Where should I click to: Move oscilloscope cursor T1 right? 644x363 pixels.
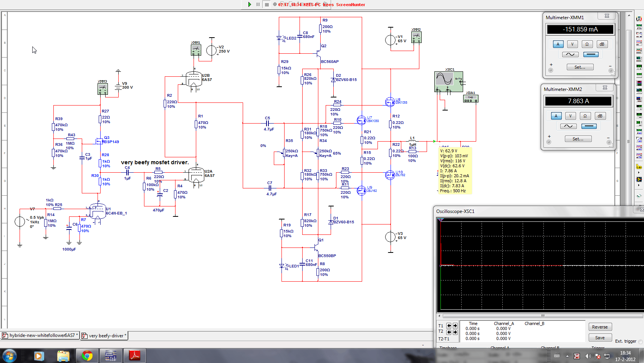click(455, 326)
